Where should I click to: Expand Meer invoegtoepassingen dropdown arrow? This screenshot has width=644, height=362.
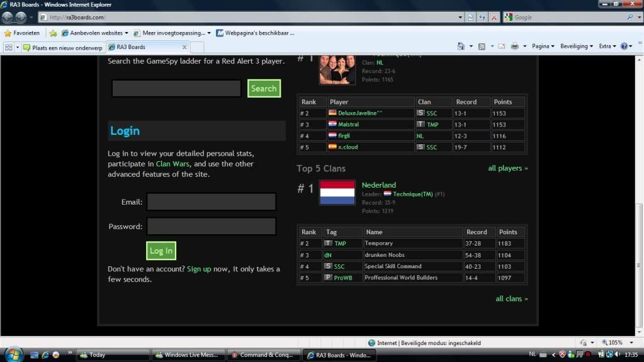[x=208, y=33]
